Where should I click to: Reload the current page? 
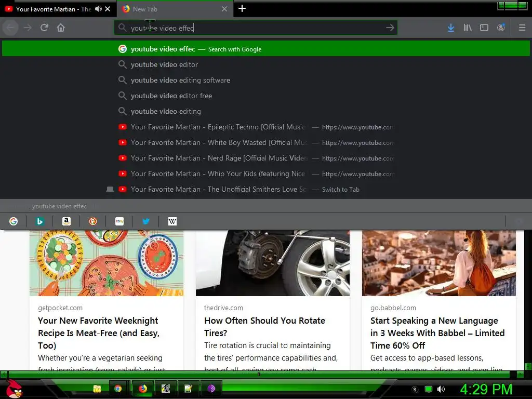click(45, 28)
